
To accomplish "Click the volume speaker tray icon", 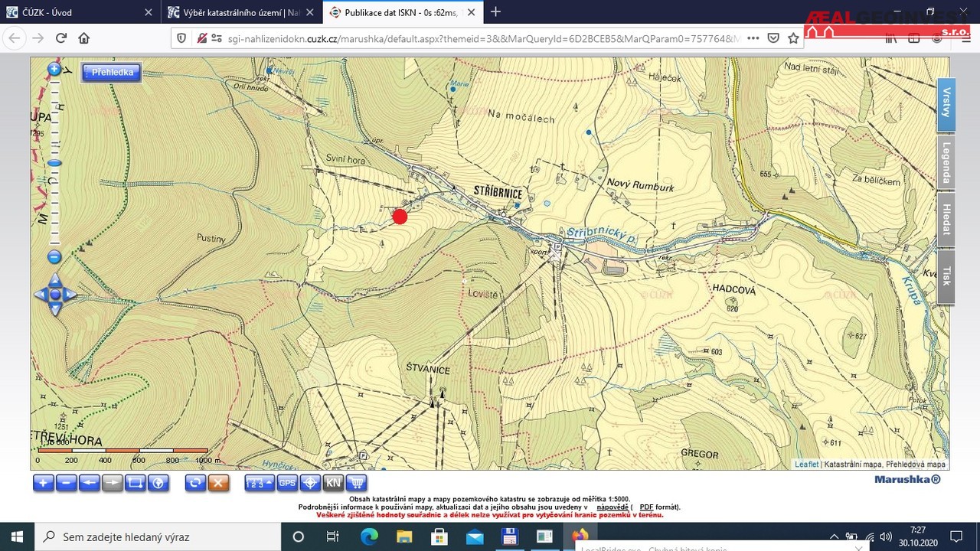I will click(x=887, y=536).
